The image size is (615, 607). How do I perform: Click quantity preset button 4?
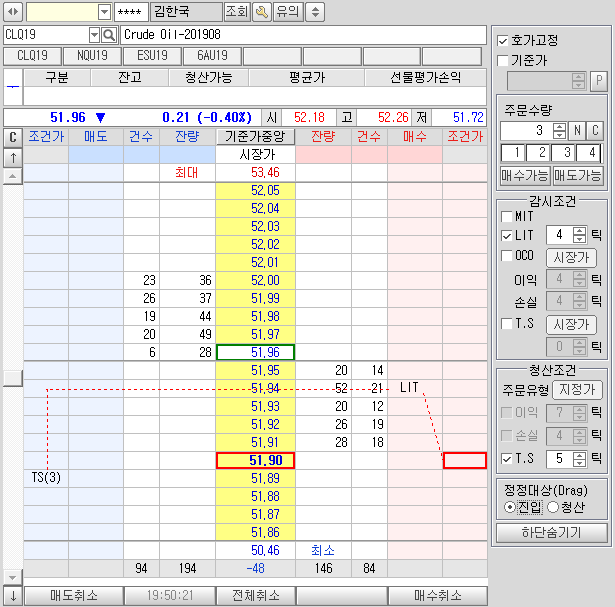click(x=588, y=153)
